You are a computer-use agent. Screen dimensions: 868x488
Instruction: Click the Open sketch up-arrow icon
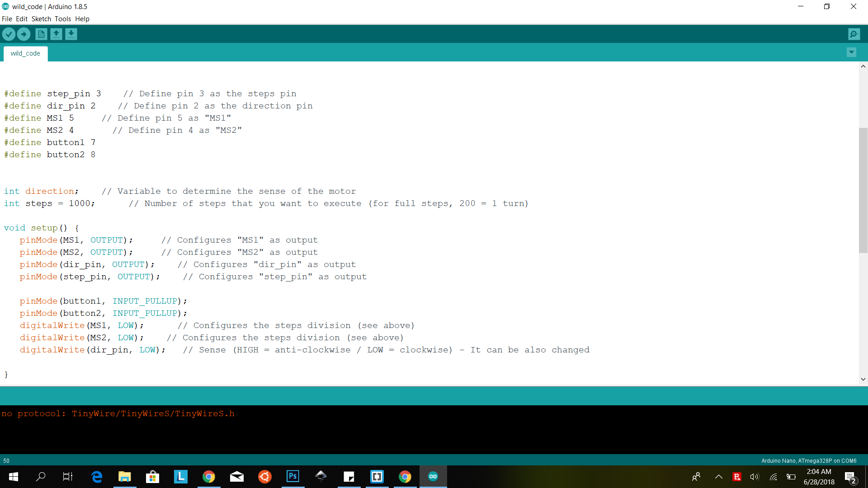point(56,34)
